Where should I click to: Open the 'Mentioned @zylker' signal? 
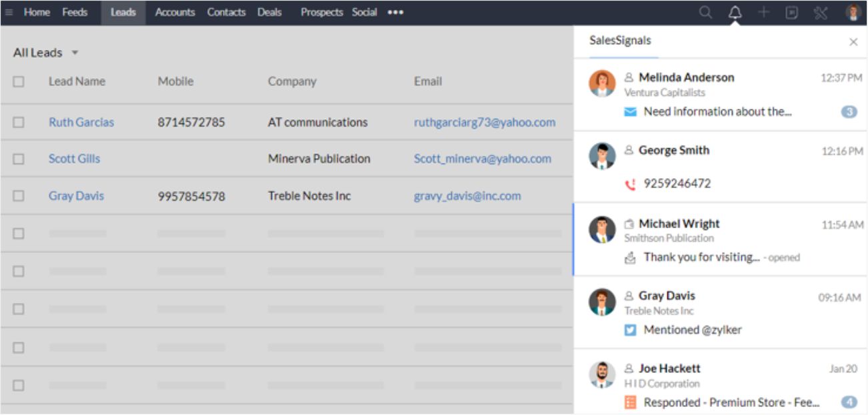coord(693,330)
